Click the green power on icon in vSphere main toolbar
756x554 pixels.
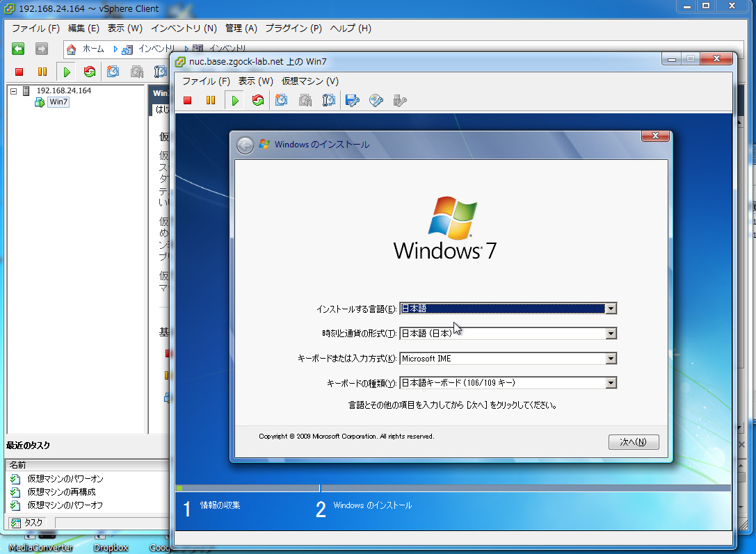pyautogui.click(x=67, y=72)
